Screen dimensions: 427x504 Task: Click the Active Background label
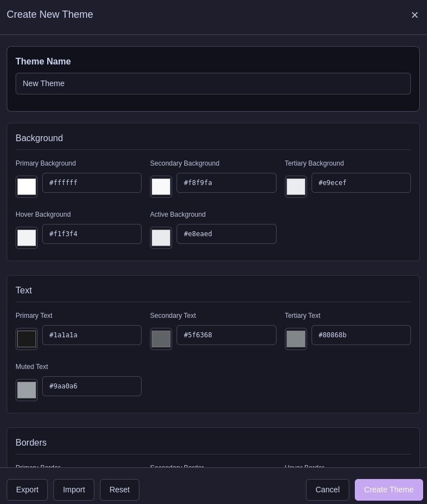click(x=178, y=214)
